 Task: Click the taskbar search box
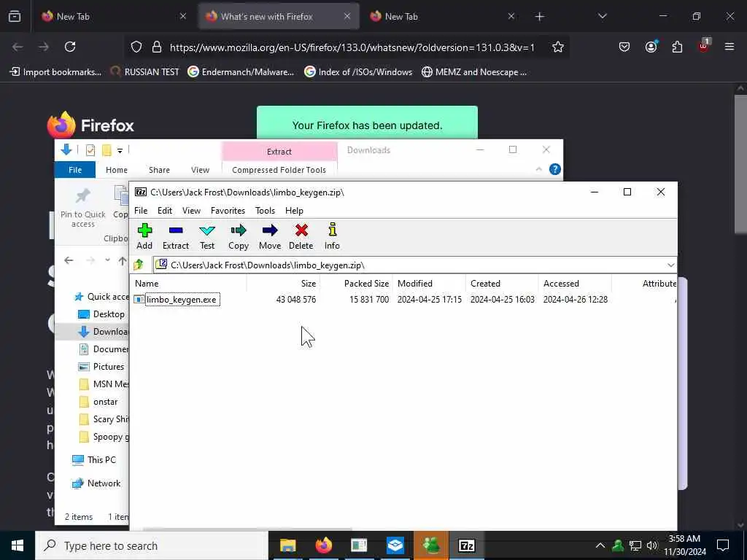click(x=152, y=545)
